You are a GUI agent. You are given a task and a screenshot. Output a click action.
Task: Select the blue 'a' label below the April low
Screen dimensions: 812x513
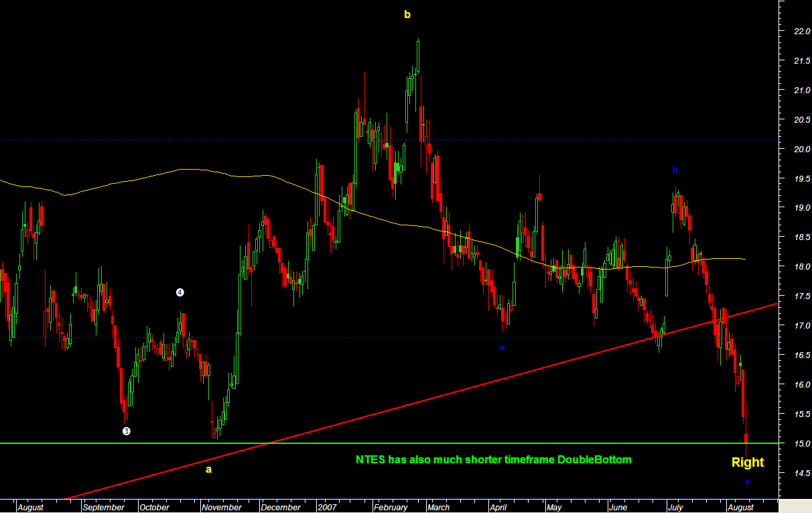[502, 347]
